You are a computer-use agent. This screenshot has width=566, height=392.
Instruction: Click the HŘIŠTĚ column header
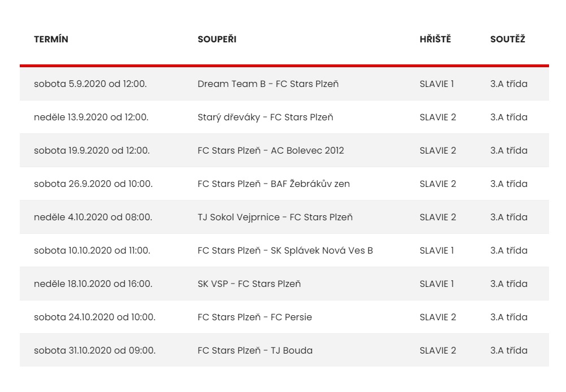[435, 40]
